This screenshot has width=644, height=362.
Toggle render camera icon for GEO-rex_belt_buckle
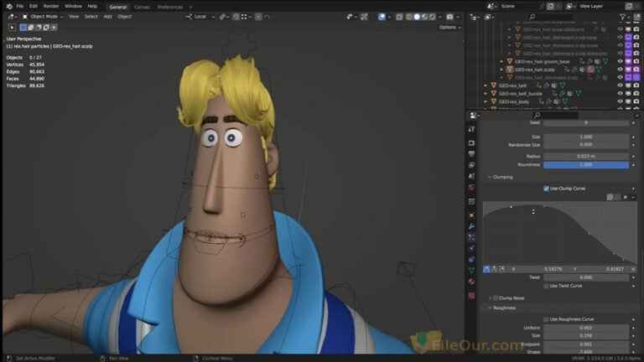click(x=636, y=94)
